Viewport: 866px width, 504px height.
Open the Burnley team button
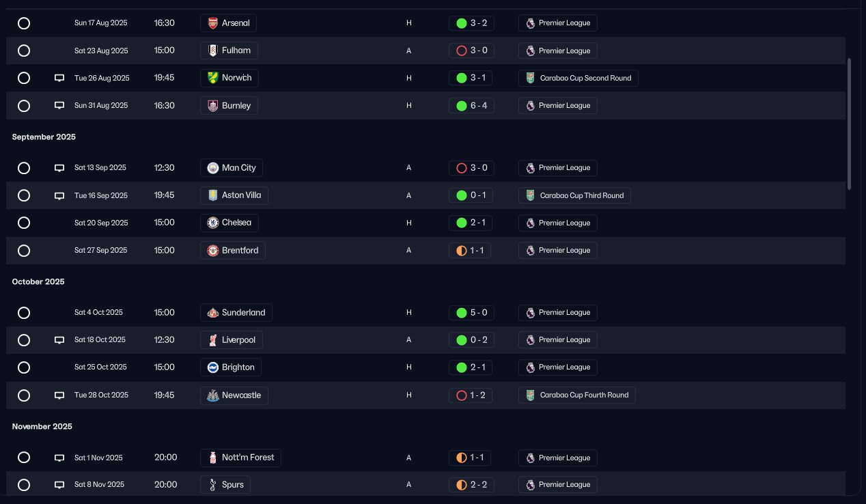click(229, 106)
